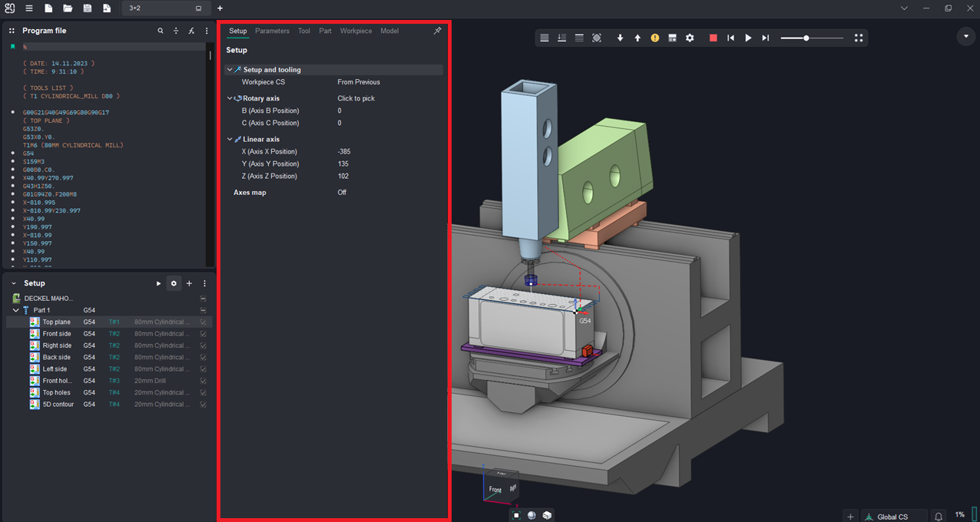This screenshot has height=522, width=980.
Task: Adjust the simulation speed slider
Action: (806, 38)
